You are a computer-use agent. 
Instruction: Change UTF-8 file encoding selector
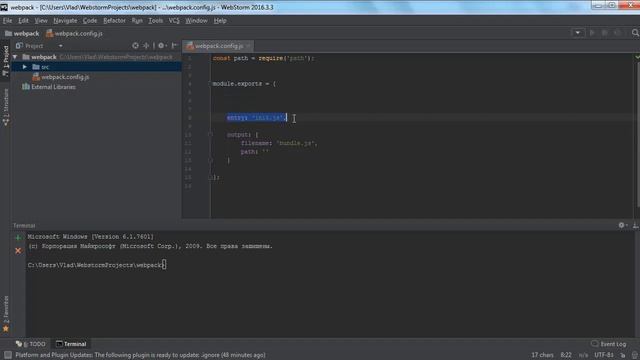point(604,355)
